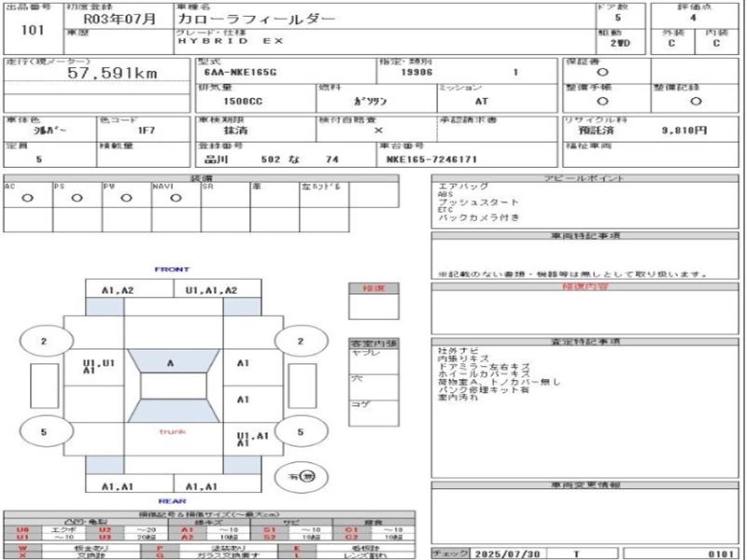Viewport: 747px width, 560px height.
Task: Click chassis number NKE165-7246171
Action: 431,160
